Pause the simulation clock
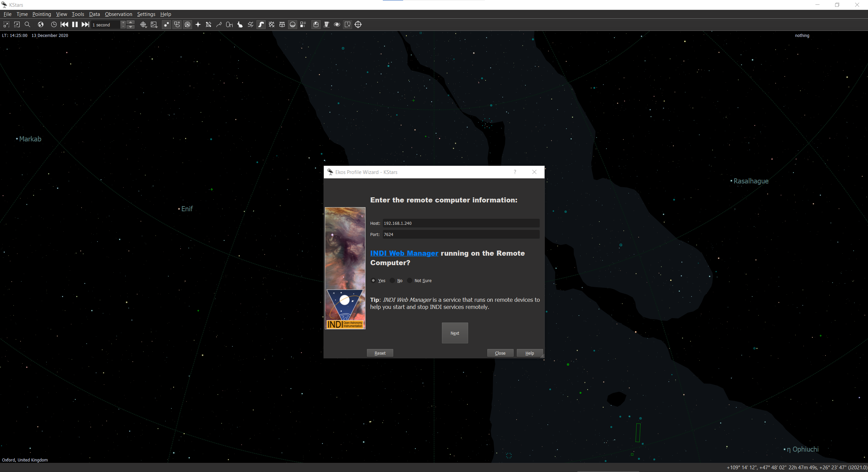This screenshot has height=472, width=868. pyautogui.click(x=75, y=24)
